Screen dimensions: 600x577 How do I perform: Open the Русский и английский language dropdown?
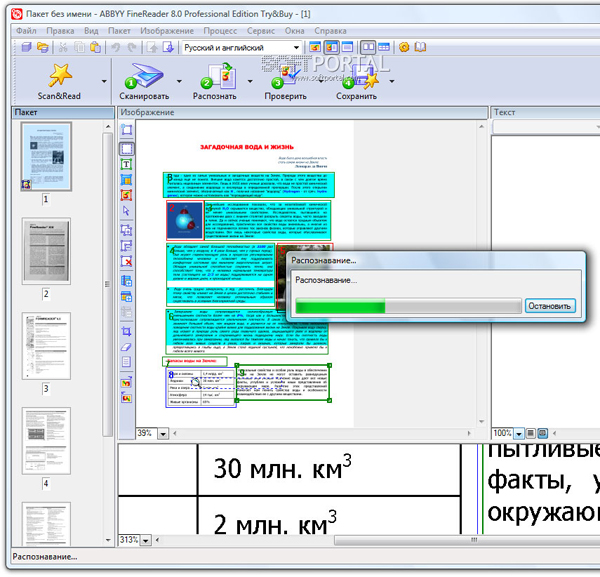242,48
